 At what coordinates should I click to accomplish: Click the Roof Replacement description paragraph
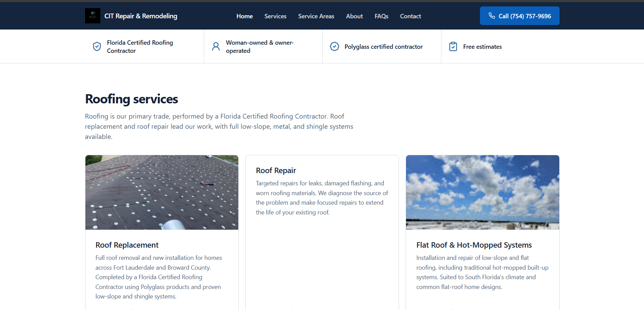[159, 277]
